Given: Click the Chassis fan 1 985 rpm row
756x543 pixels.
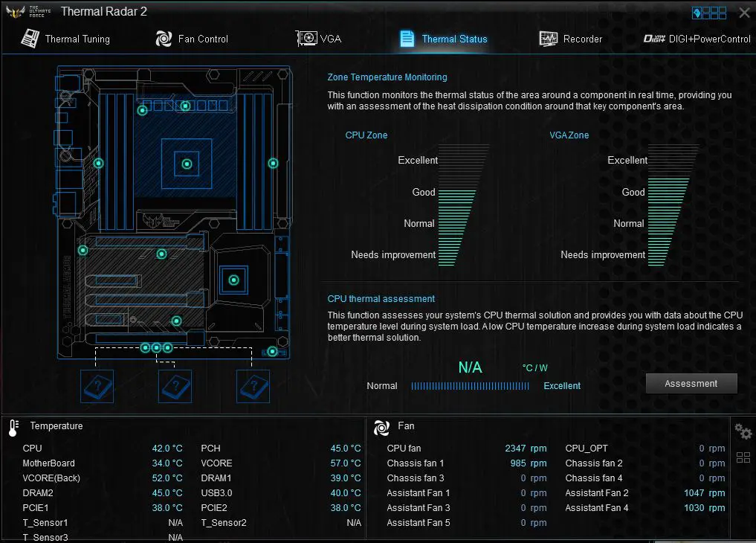Looking at the screenshot, I should 467,463.
